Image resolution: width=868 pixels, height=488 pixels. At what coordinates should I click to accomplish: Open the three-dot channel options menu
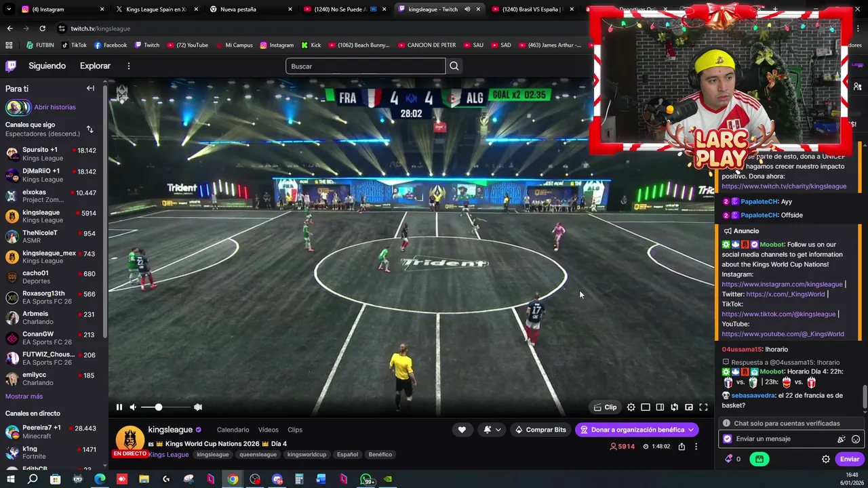click(x=696, y=447)
